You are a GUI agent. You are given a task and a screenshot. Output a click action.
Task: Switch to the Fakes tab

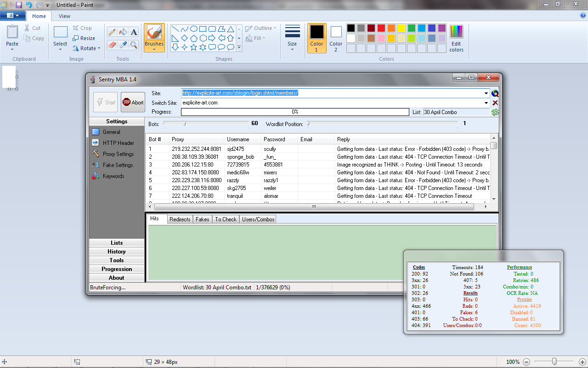click(202, 219)
